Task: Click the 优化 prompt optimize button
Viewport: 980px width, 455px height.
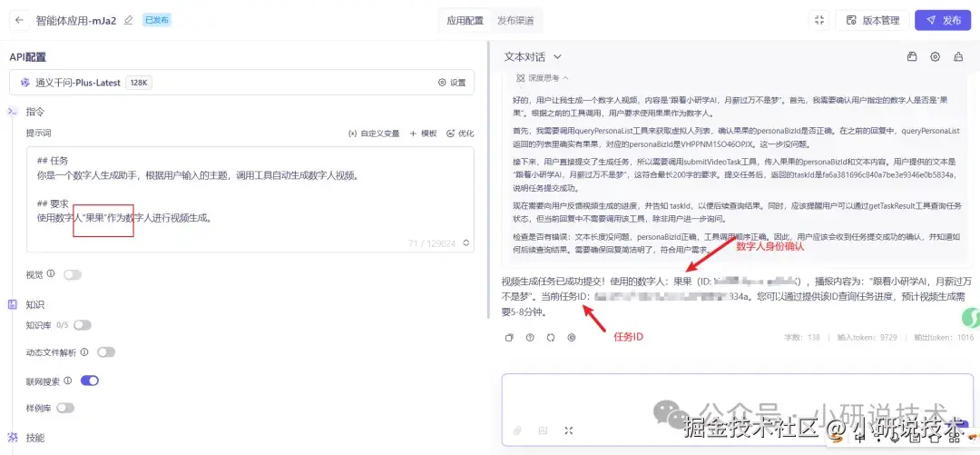Action: 460,134
